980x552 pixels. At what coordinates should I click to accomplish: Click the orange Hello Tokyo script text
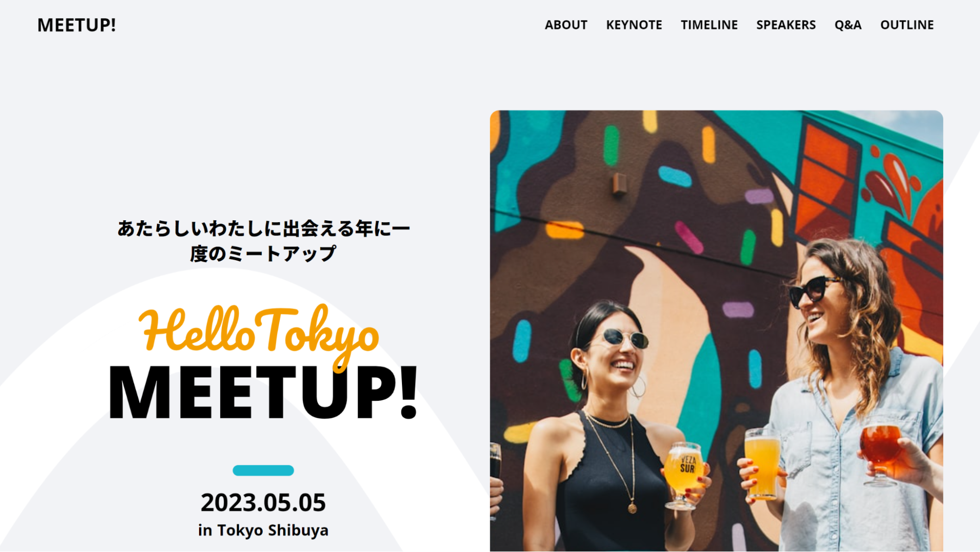[x=259, y=334]
